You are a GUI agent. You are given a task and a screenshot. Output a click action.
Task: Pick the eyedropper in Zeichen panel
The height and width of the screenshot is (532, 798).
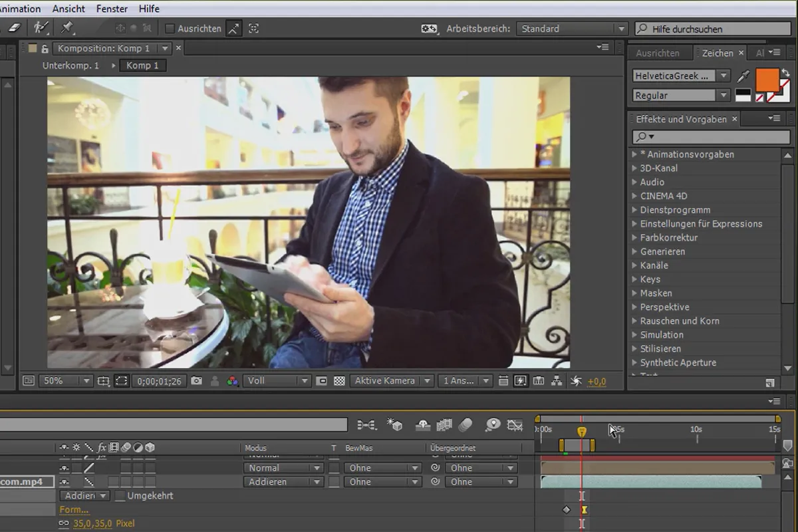coord(743,76)
